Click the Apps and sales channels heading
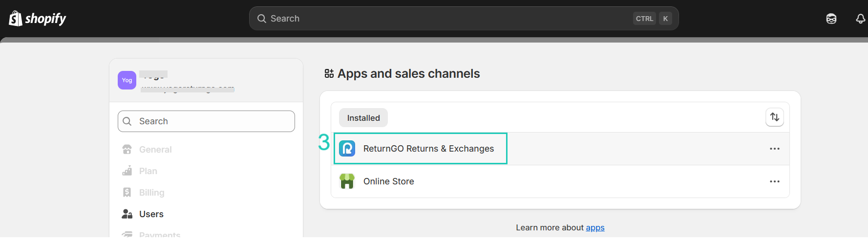 408,73
